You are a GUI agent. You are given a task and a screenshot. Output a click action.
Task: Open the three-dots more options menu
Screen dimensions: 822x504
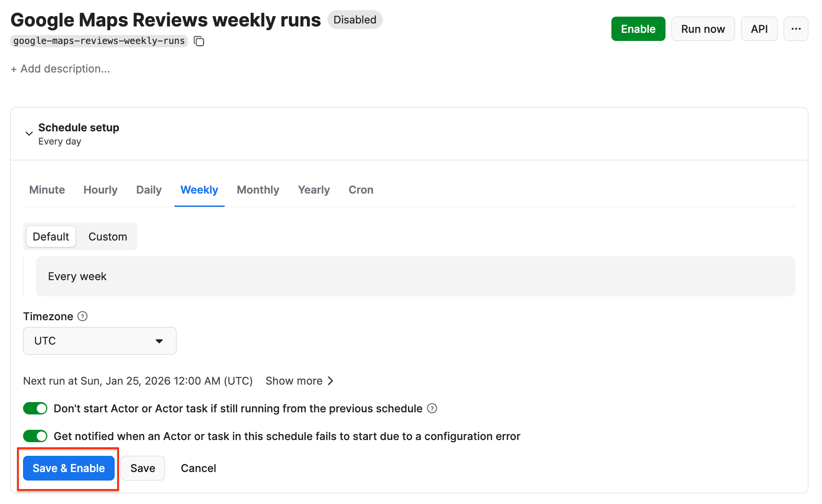coord(795,29)
